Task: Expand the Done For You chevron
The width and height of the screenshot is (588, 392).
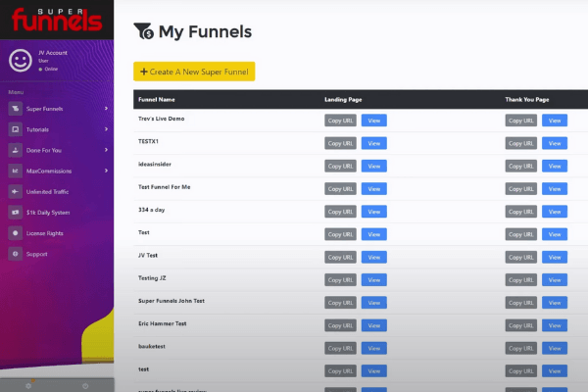Action: click(x=106, y=150)
